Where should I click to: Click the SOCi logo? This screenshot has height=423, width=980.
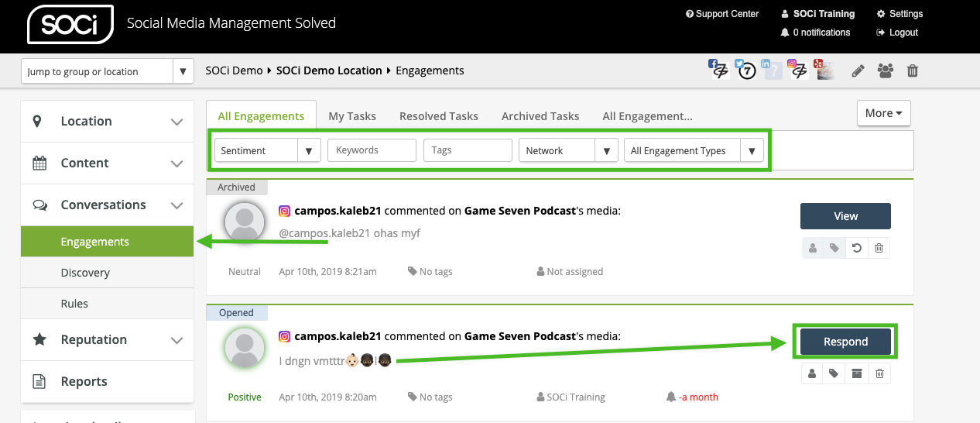[69, 23]
